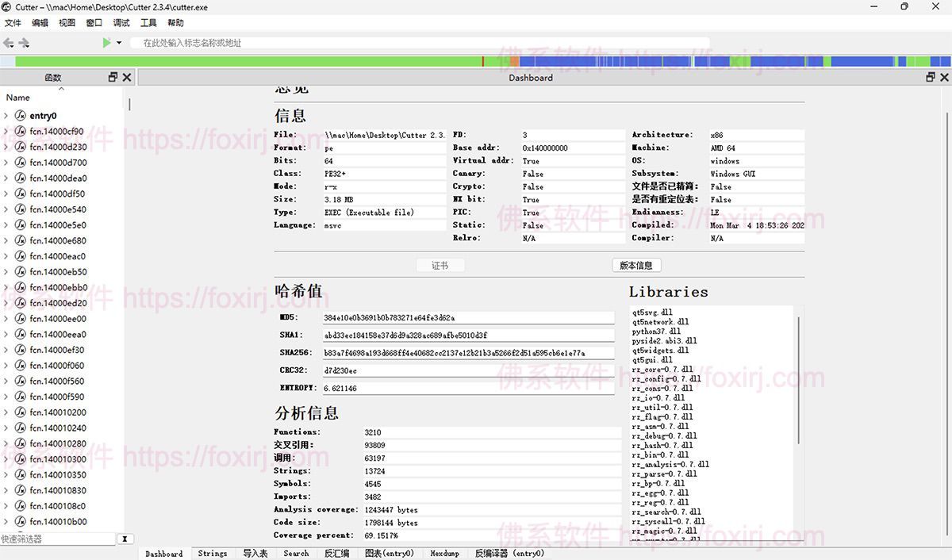This screenshot has width=952, height=560.
Task: Switch to the Hexdump tab
Action: point(444,554)
